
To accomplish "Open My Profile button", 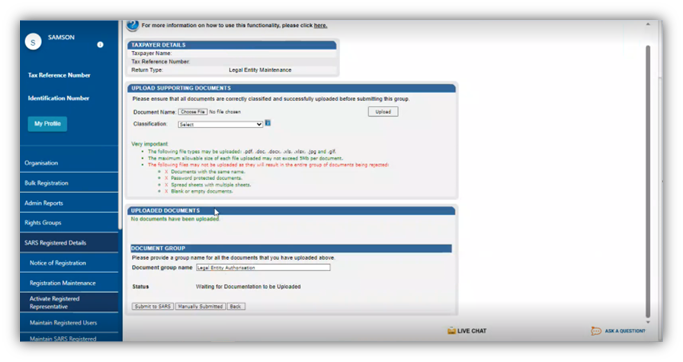I will 47,124.
